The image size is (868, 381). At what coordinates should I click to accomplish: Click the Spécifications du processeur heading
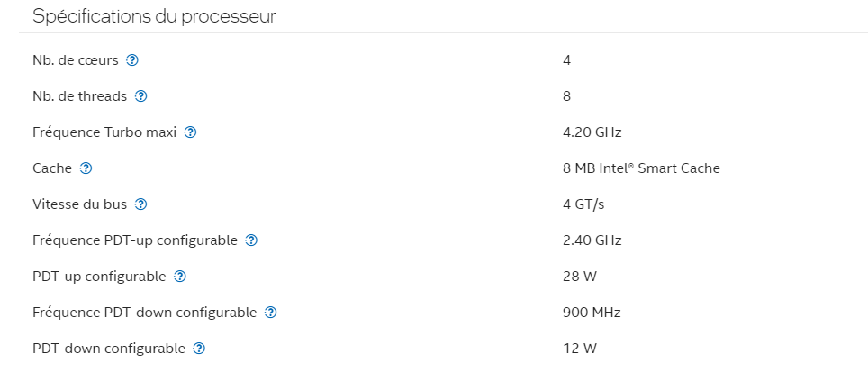[154, 16]
